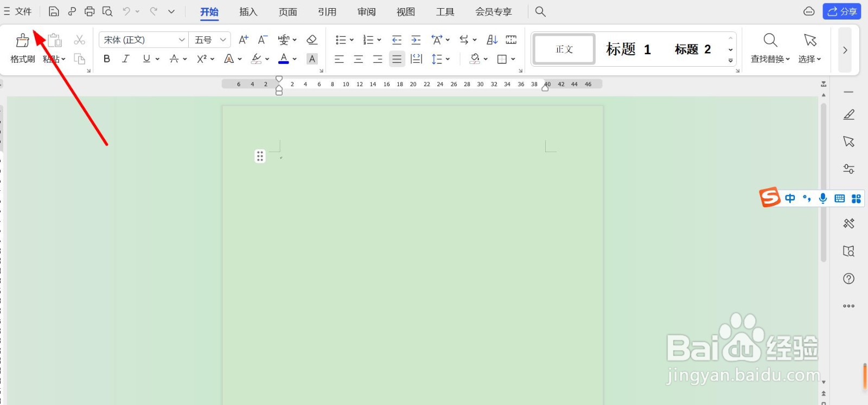Open the 粘贴 paste dropdown
This screenshot has width=868, height=405.
(54, 59)
